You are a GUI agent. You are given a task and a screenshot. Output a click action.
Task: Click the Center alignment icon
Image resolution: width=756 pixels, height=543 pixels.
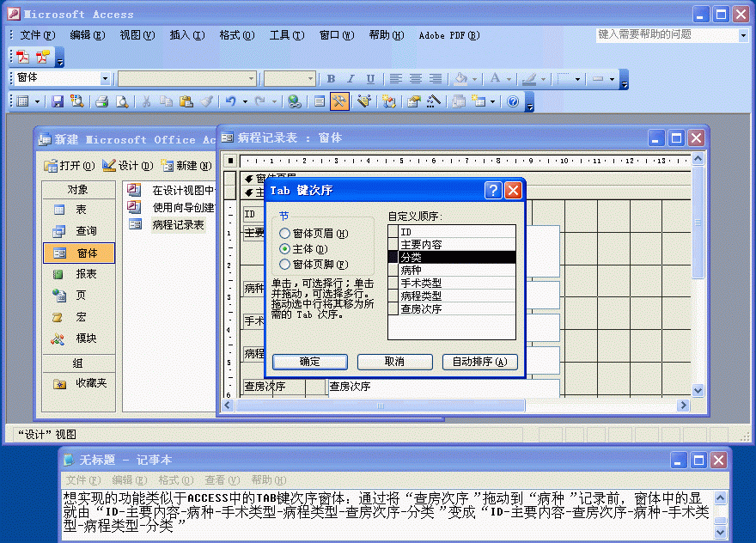tap(416, 78)
